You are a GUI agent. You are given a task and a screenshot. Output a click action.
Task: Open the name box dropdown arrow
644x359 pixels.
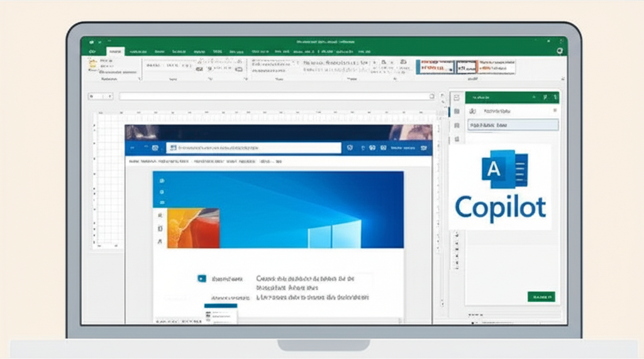[x=109, y=96]
